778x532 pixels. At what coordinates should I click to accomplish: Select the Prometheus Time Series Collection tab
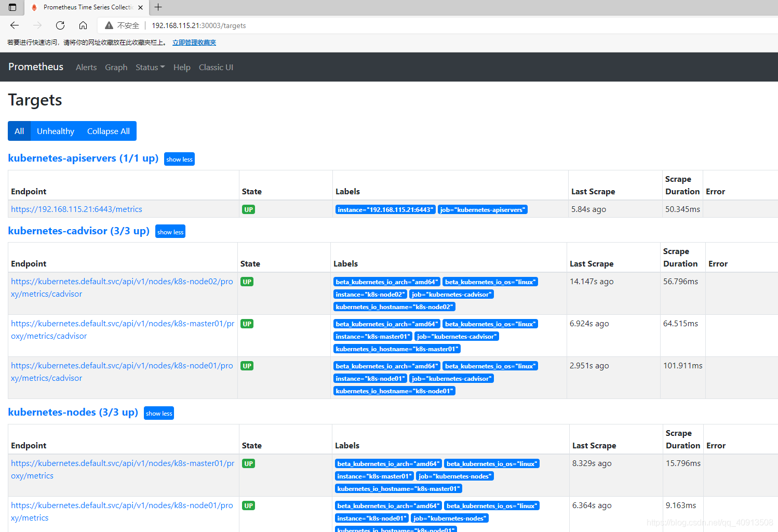point(87,7)
